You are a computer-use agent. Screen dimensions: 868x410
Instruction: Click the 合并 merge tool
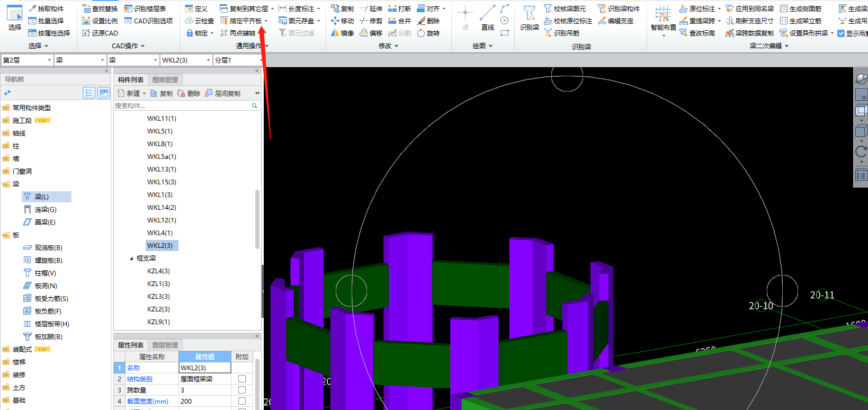(x=399, y=21)
